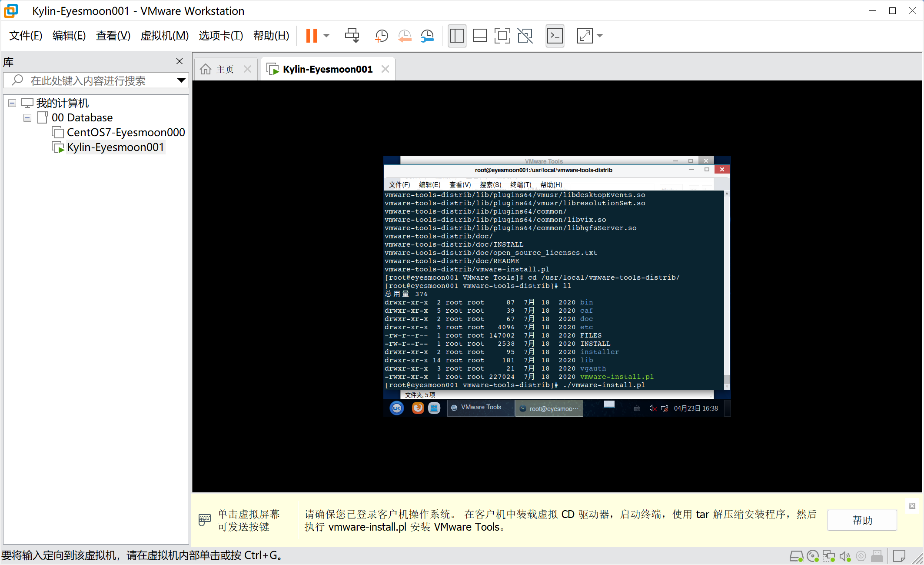Click the library search input field
The height and width of the screenshot is (565, 924).
pyautogui.click(x=96, y=80)
